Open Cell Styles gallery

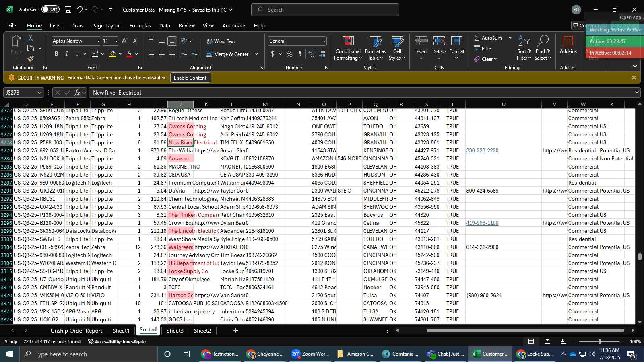(x=397, y=48)
